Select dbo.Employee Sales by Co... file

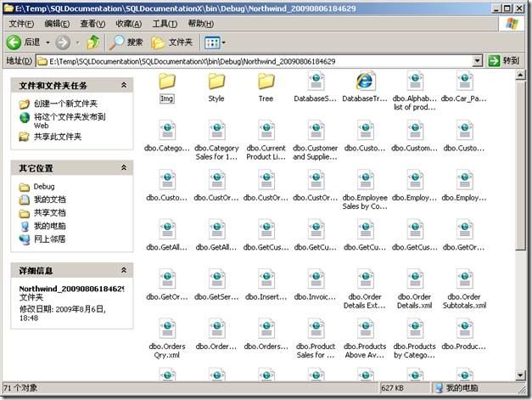[x=365, y=190]
